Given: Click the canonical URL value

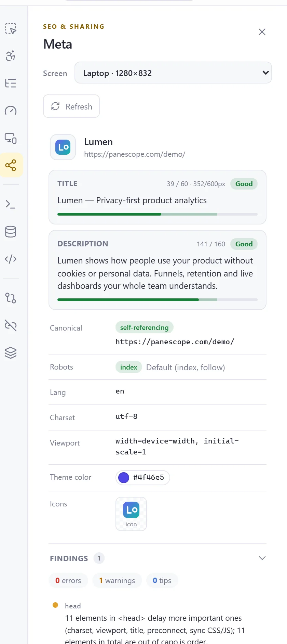Looking at the screenshot, I should click(175, 342).
